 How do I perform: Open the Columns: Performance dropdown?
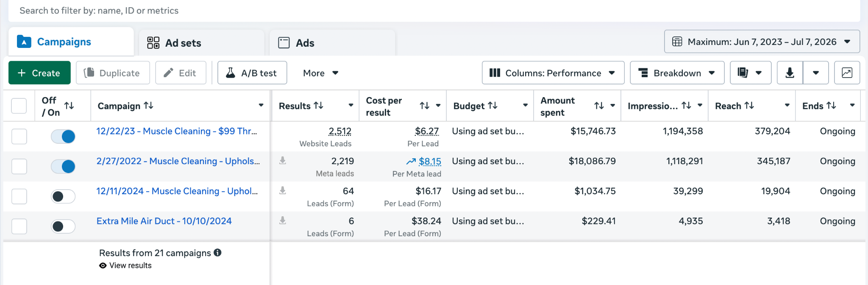tap(553, 73)
